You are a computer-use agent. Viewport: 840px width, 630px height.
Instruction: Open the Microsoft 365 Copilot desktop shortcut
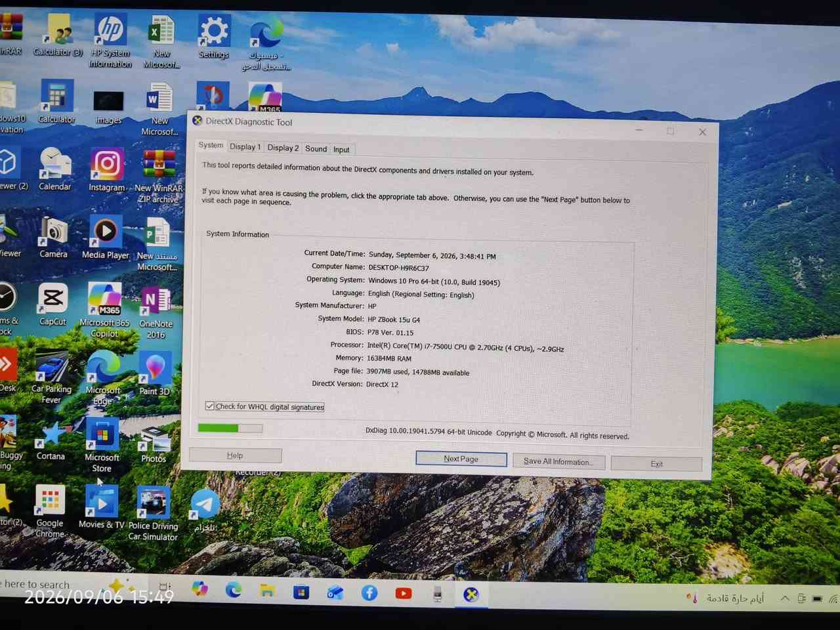(x=105, y=310)
